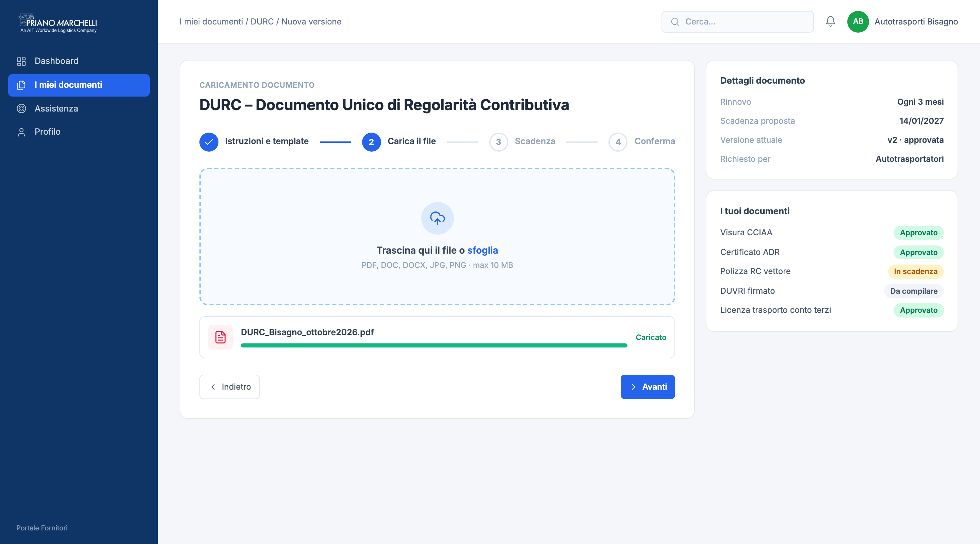Click the In scadenza badge
The image size is (980, 544).
[915, 271]
